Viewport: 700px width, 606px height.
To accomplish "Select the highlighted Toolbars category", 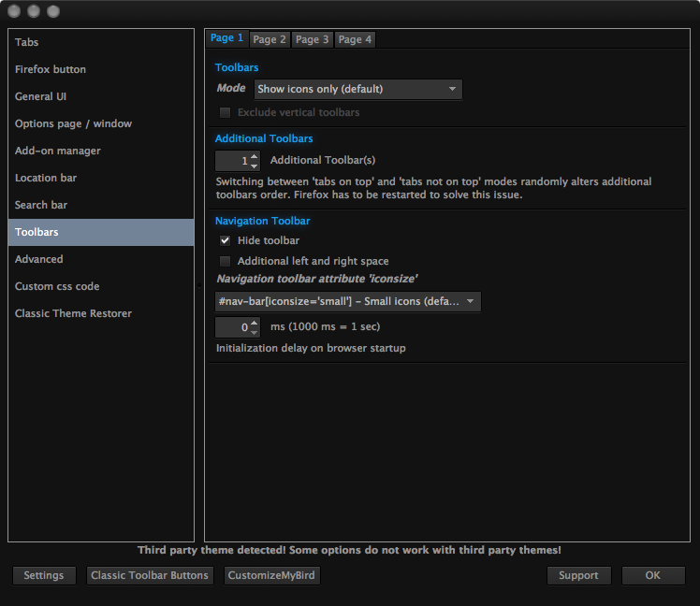I will point(101,232).
